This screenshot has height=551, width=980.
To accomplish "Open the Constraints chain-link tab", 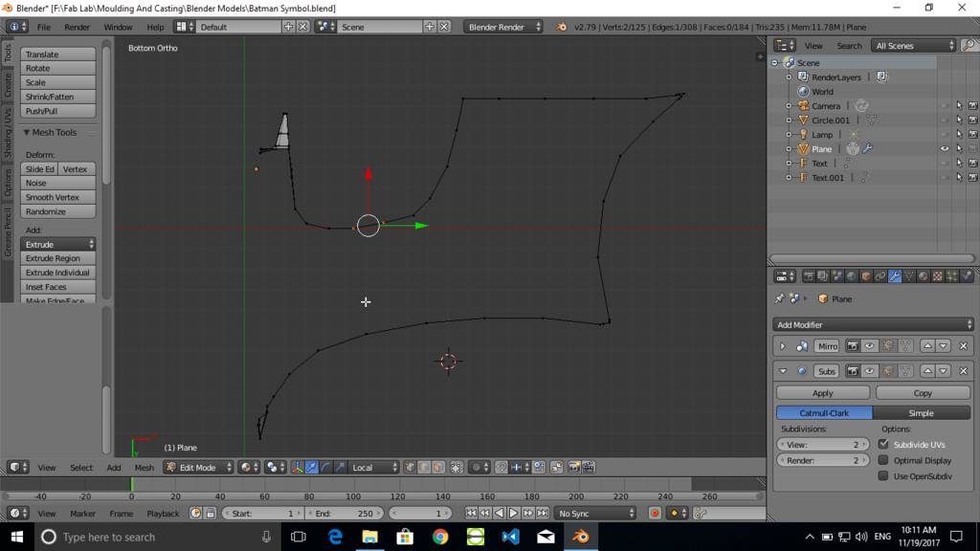I will coord(880,276).
